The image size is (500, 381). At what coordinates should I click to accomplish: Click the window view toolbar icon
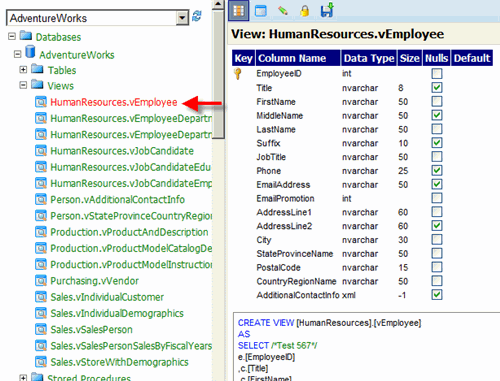pos(261,11)
